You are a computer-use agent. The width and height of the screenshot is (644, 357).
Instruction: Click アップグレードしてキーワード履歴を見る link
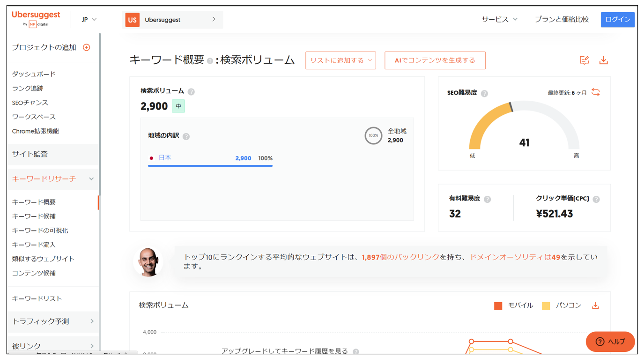pyautogui.click(x=285, y=351)
